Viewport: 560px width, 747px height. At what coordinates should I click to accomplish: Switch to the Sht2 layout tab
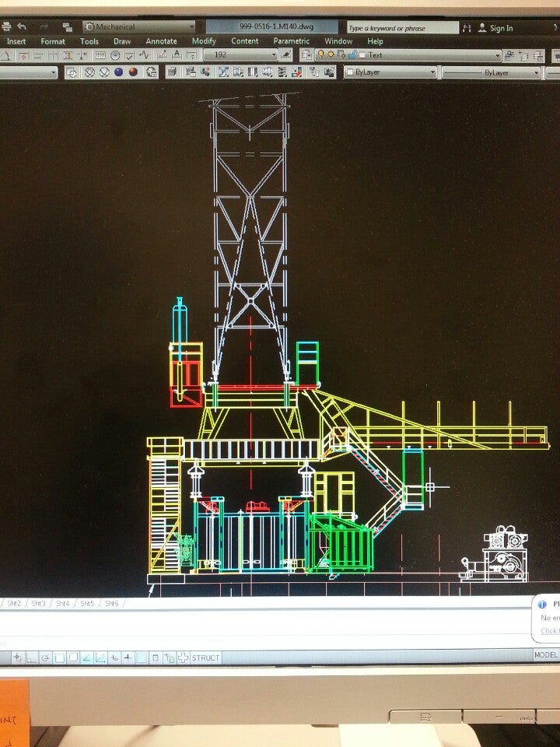(x=14, y=603)
